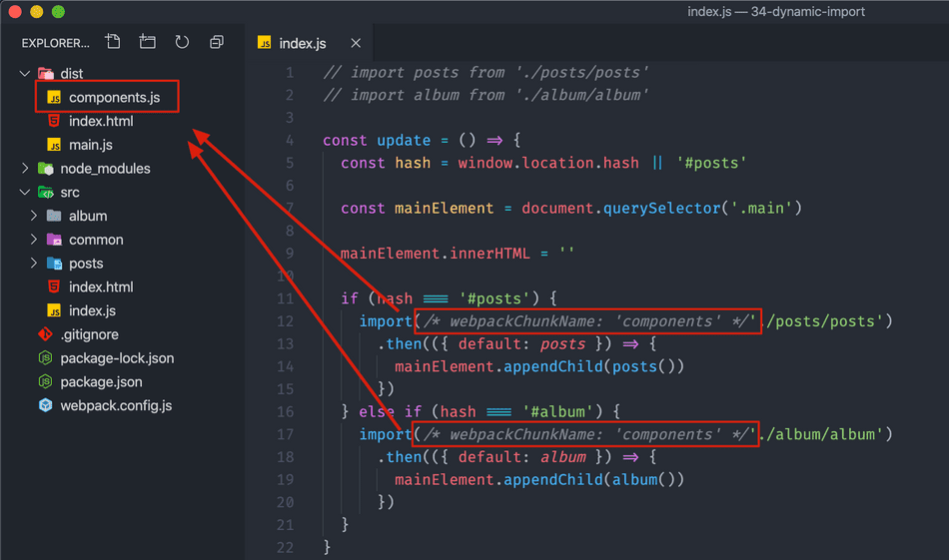This screenshot has height=560, width=949.
Task: Click the New Folder icon in Explorer
Action: click(x=148, y=43)
